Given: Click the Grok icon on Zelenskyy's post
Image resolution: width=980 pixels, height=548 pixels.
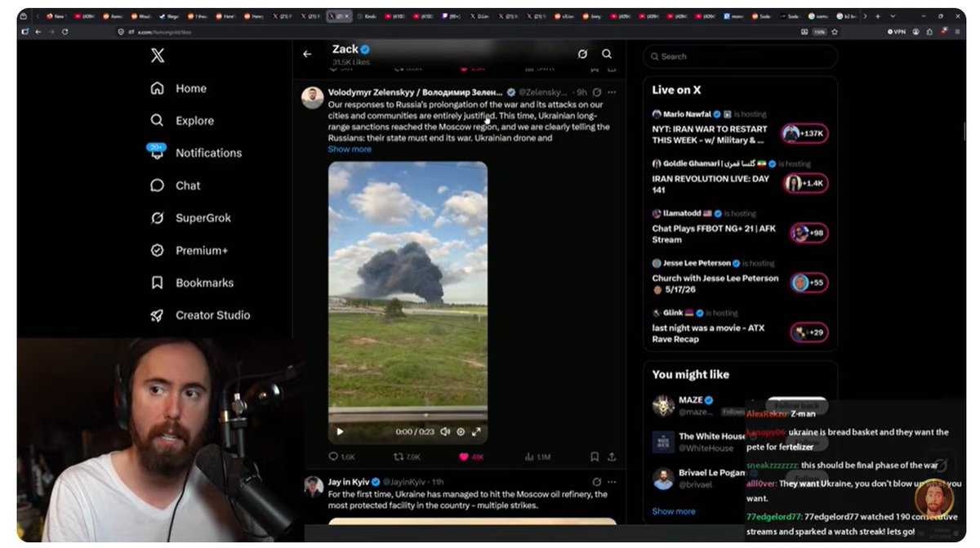Looking at the screenshot, I should (597, 92).
